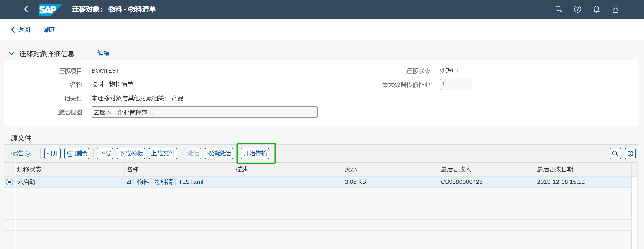Open notifications bell icon
Viewport: 644px width, 249px height.
tap(597, 9)
